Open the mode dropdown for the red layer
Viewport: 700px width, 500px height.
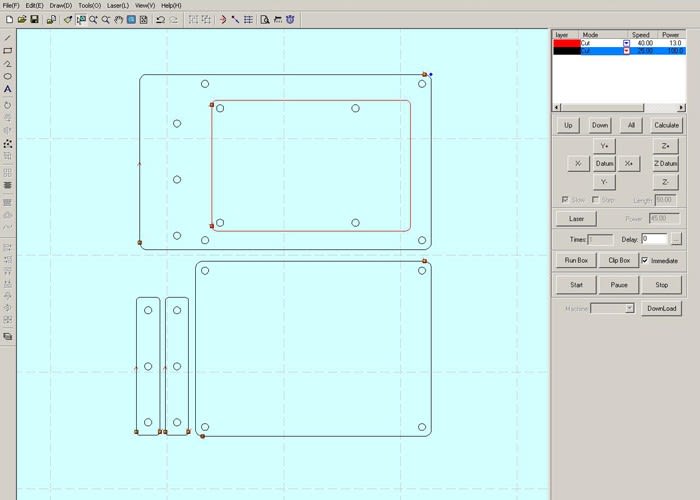[x=626, y=43]
